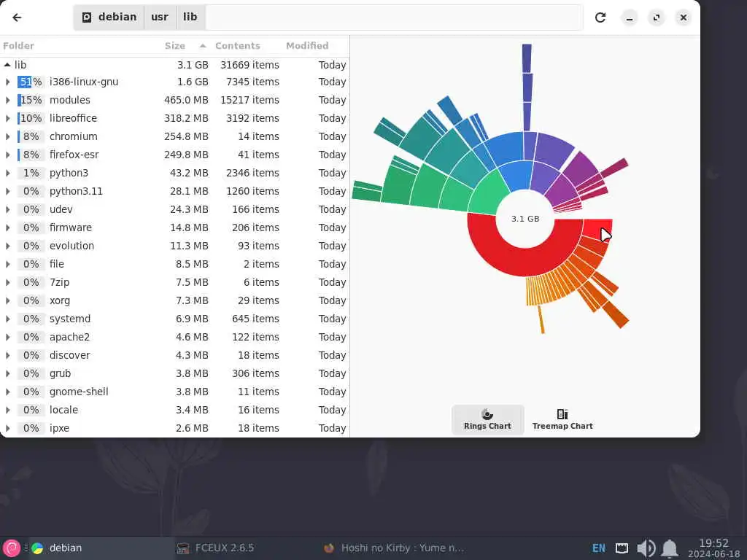Collapse the lib root folder
Screen dimensions: 747x560
coord(7,65)
